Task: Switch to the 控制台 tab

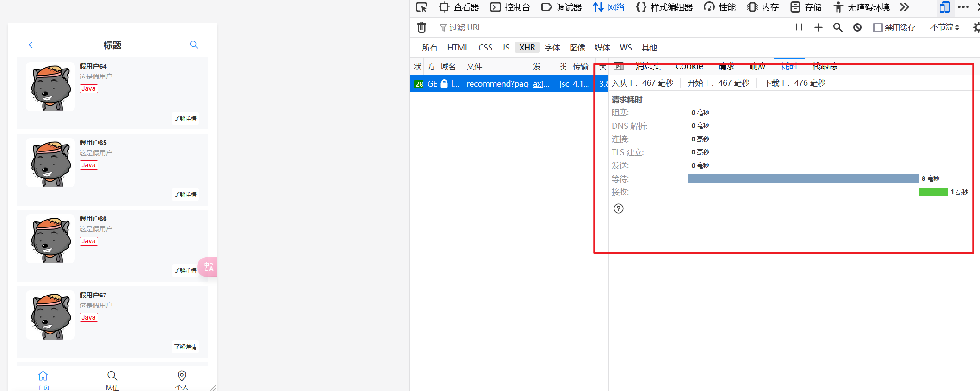Action: coord(510,7)
